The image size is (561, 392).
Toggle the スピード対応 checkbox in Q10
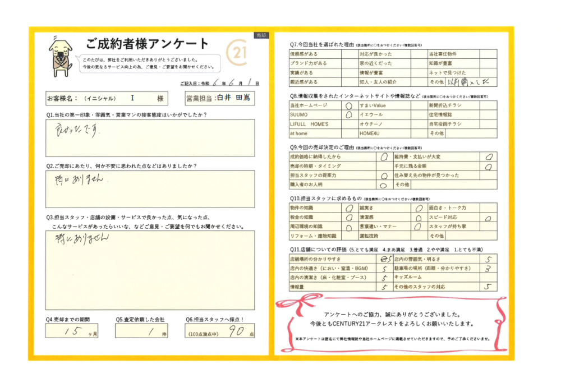[489, 218]
